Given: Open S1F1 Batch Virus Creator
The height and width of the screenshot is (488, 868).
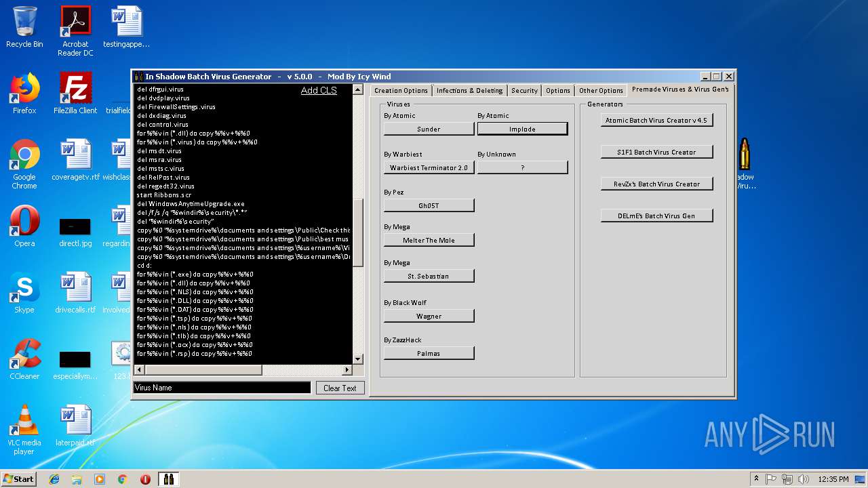Looking at the screenshot, I should tap(656, 152).
